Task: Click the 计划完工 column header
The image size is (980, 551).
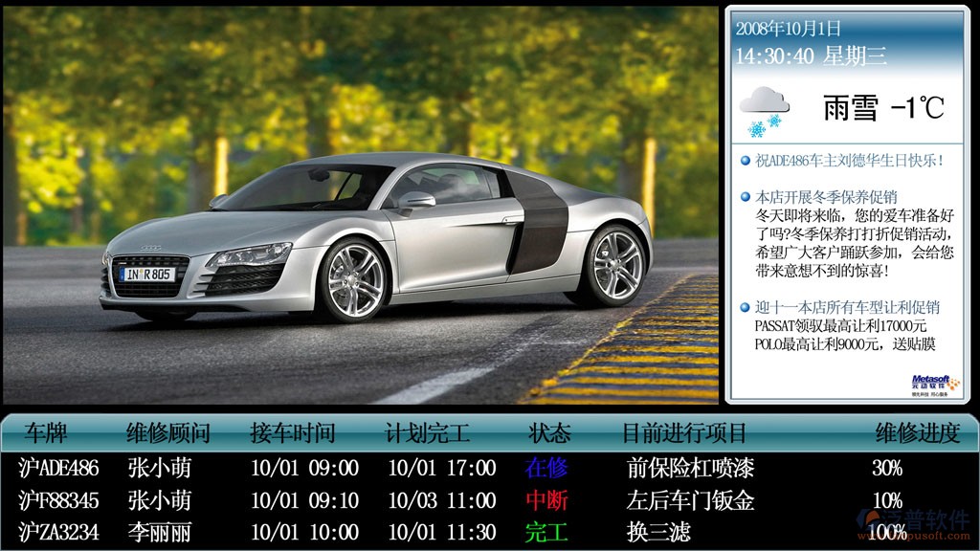Action: [428, 433]
